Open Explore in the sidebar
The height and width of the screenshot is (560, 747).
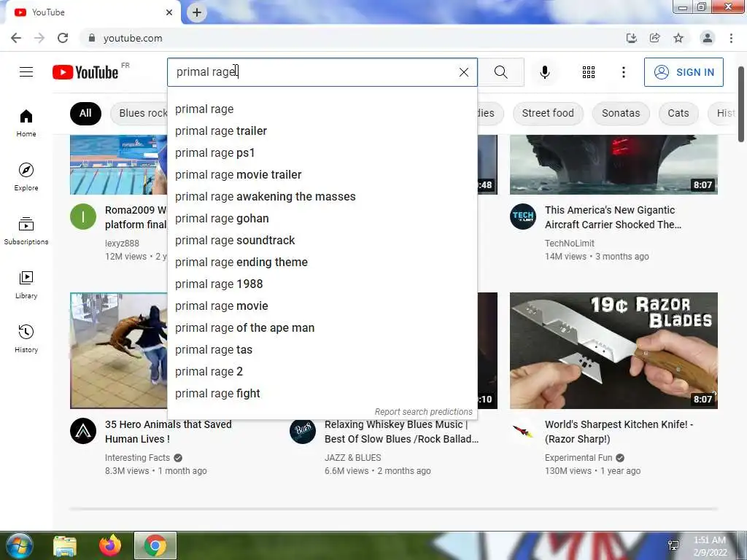(26, 176)
